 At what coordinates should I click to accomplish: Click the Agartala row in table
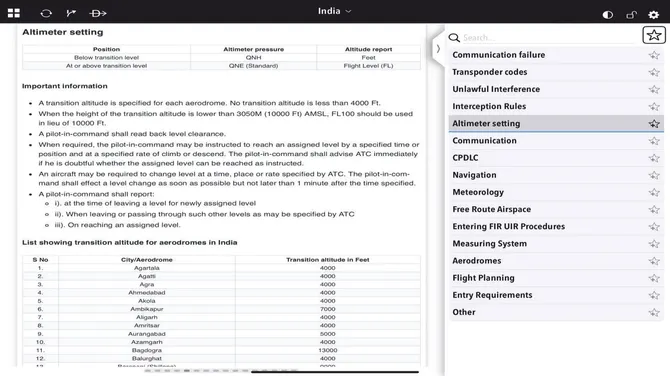pos(221,268)
